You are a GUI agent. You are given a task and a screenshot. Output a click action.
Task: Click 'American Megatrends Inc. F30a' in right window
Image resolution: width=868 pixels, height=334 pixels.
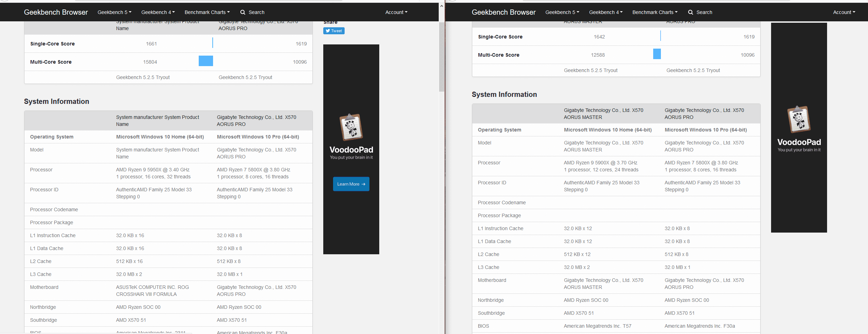700,326
